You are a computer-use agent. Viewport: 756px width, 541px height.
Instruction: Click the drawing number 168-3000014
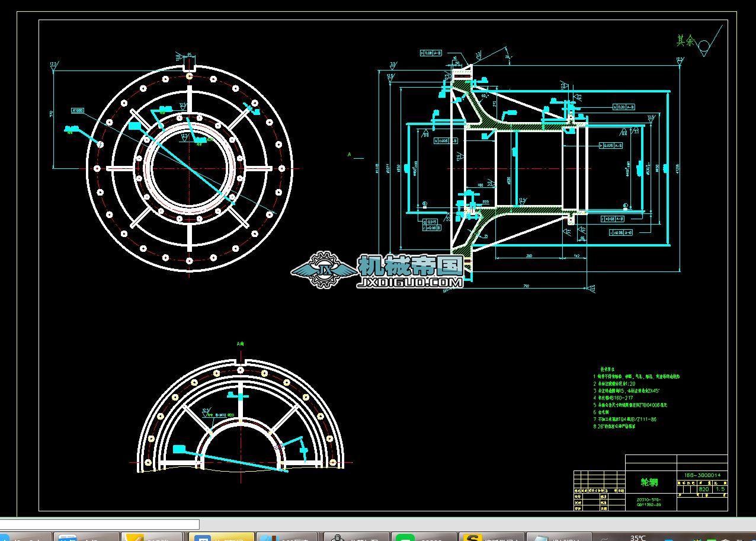coord(701,475)
